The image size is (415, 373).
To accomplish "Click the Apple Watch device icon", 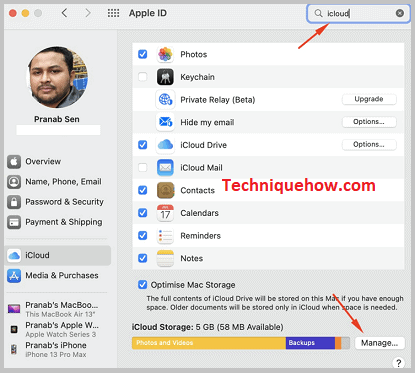I will tap(14, 329).
